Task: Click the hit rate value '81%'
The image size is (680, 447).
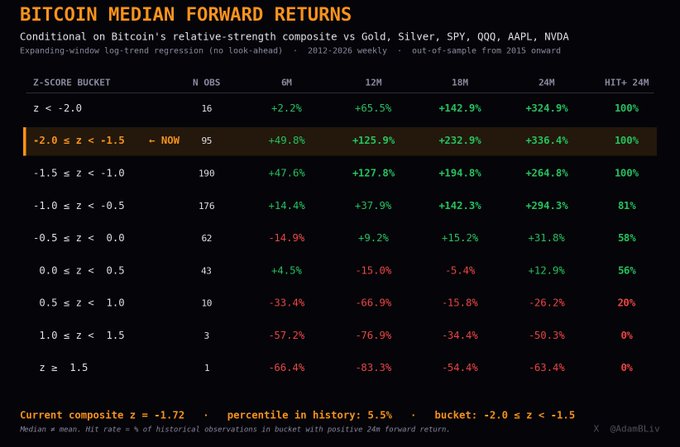Action: click(x=627, y=206)
